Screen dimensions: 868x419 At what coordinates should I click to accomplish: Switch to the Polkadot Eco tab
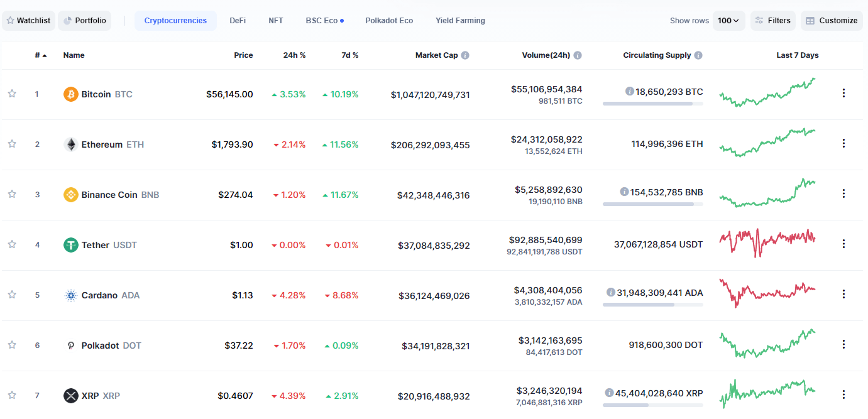(x=389, y=21)
